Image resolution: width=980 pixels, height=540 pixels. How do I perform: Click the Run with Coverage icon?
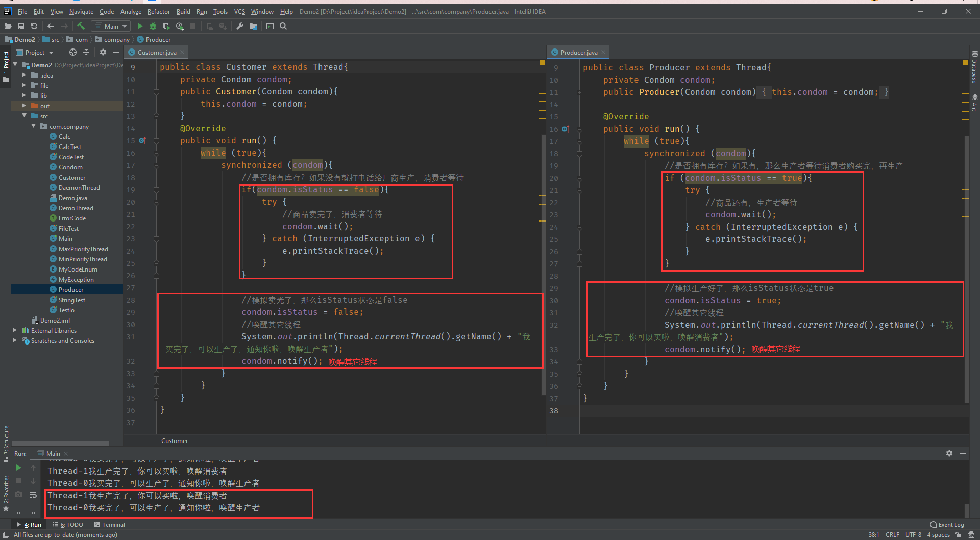pos(166,26)
